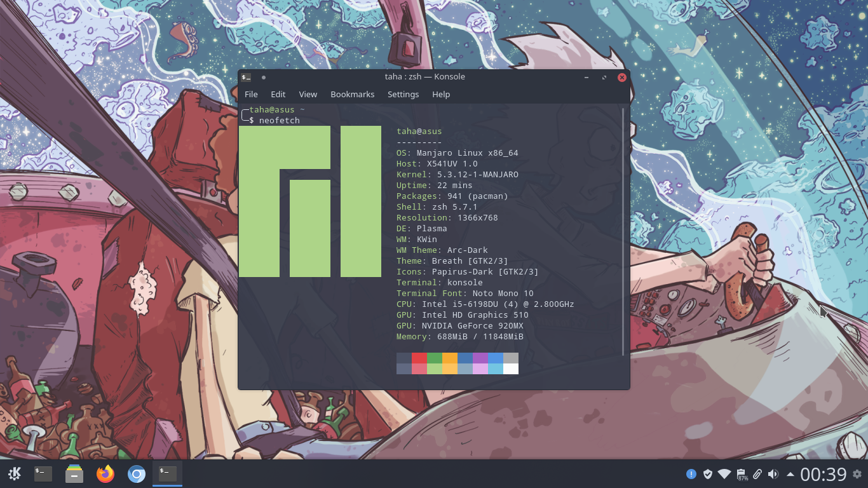The width and height of the screenshot is (868, 488).
Task: Click the 'Host: X541UV 1.0' line
Action: 437,164
